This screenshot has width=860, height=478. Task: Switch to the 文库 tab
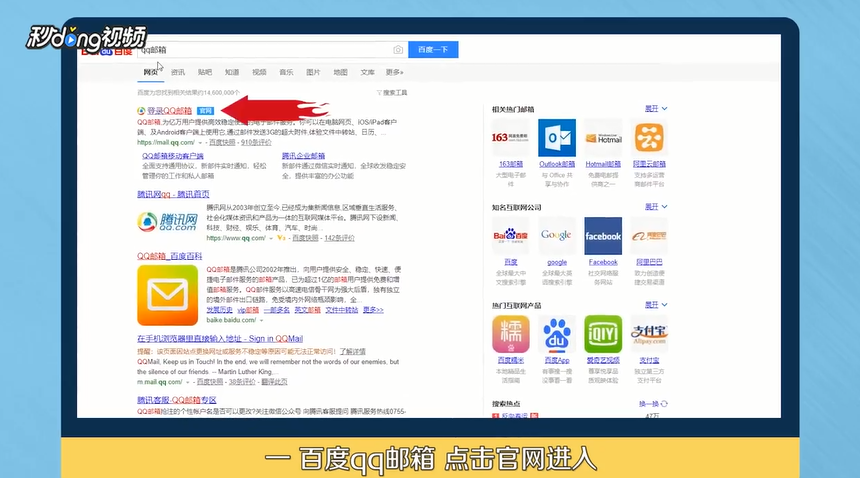click(367, 72)
